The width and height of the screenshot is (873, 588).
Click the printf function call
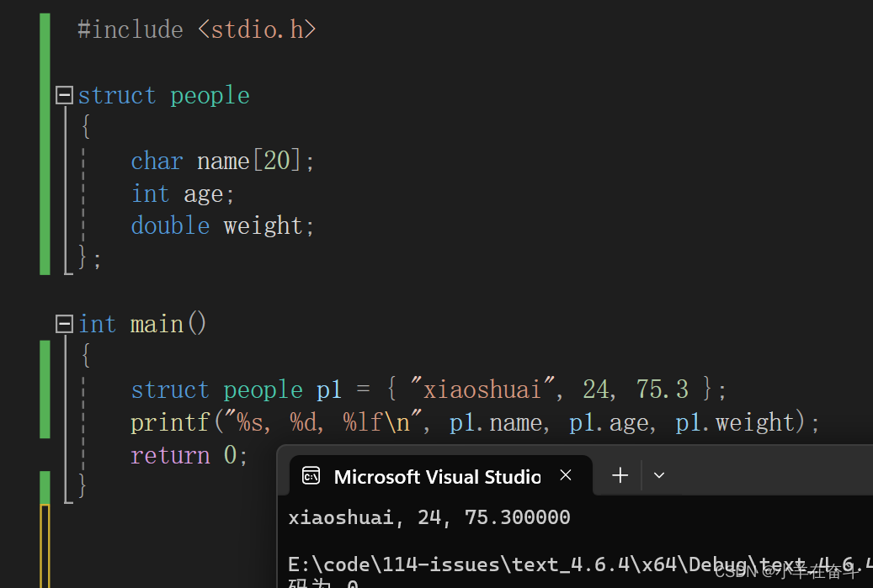point(170,423)
